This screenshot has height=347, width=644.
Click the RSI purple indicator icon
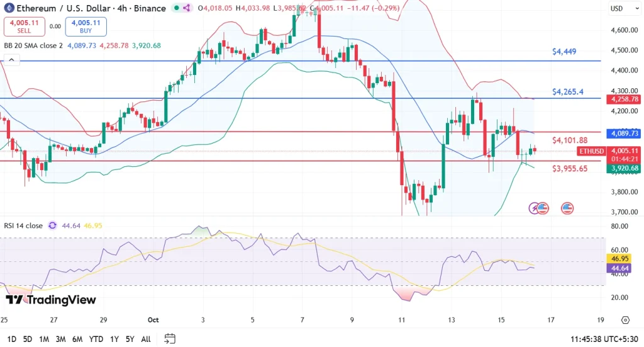point(52,225)
